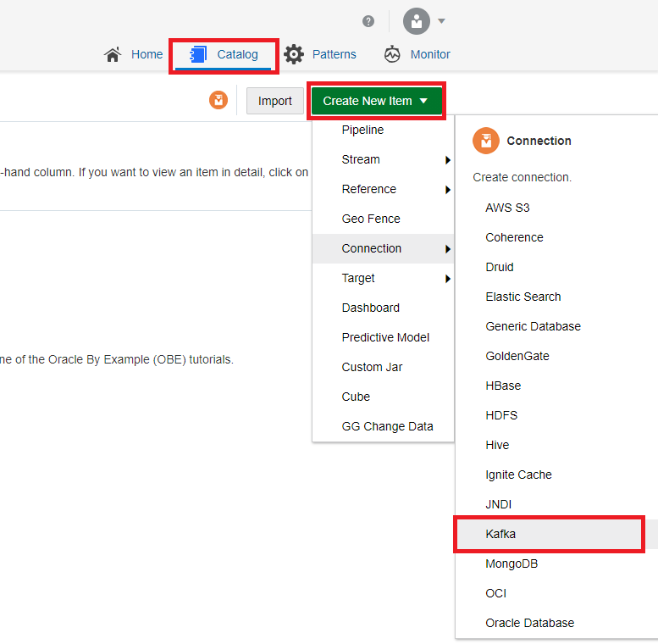The width and height of the screenshot is (658, 644).
Task: Choose GoldenGate connection option
Action: [517, 356]
